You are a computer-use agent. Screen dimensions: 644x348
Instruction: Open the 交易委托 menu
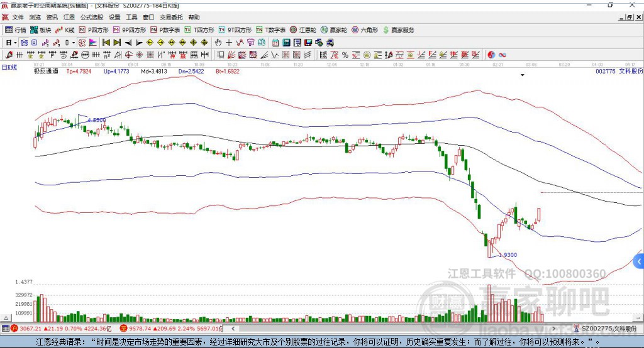click(171, 17)
